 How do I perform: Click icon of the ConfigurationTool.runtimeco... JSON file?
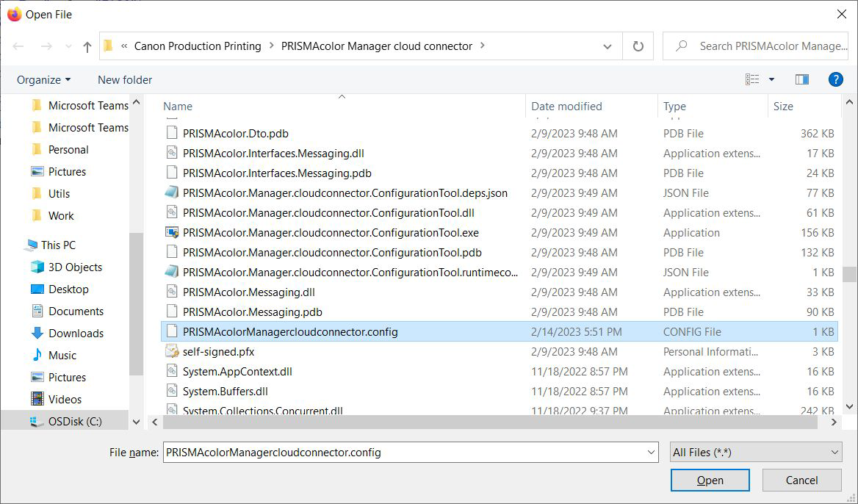[x=172, y=272]
